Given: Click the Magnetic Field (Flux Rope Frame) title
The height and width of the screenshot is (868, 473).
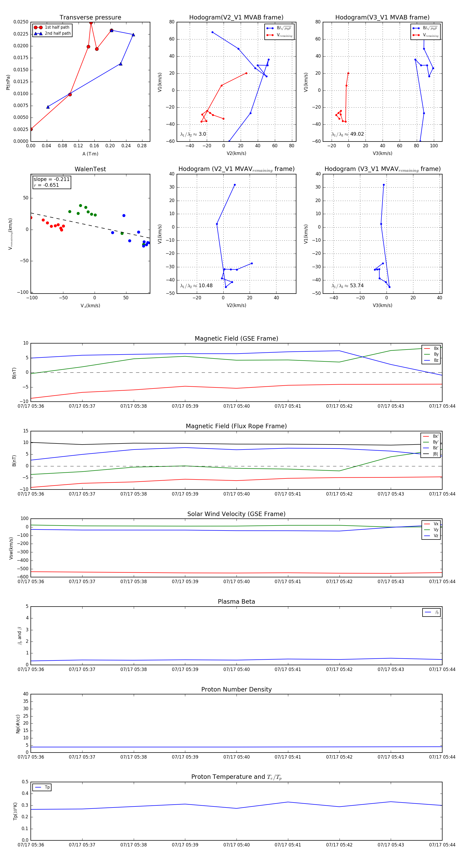Looking at the screenshot, I should pos(236,426).
